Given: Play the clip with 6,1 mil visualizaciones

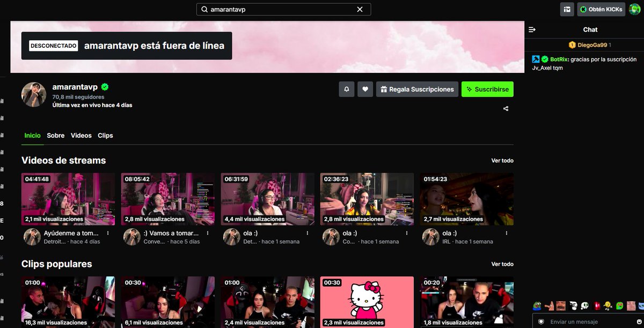Looking at the screenshot, I should (168, 302).
